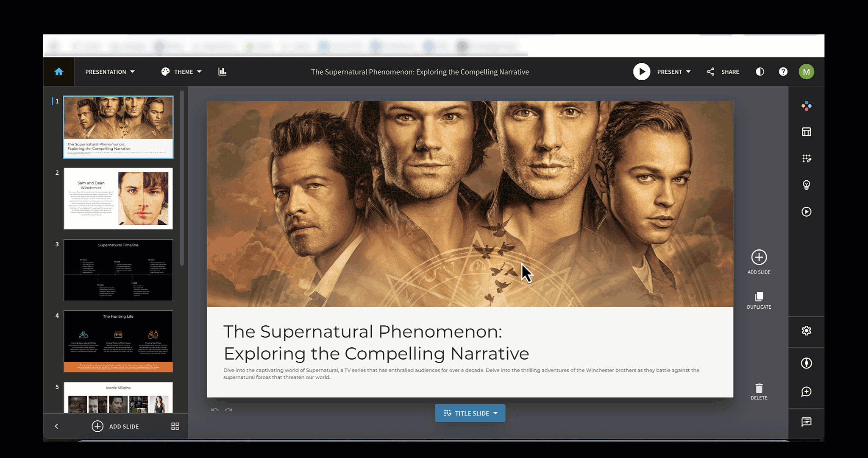Add a comment with the speech bubble plus icon
The image size is (868, 458).
807,391
